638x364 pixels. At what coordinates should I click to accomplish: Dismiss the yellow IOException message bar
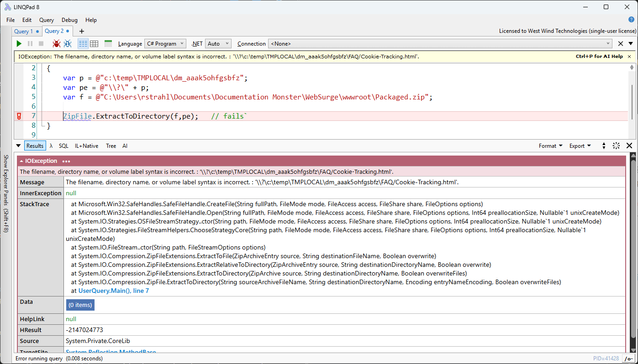pyautogui.click(x=629, y=57)
